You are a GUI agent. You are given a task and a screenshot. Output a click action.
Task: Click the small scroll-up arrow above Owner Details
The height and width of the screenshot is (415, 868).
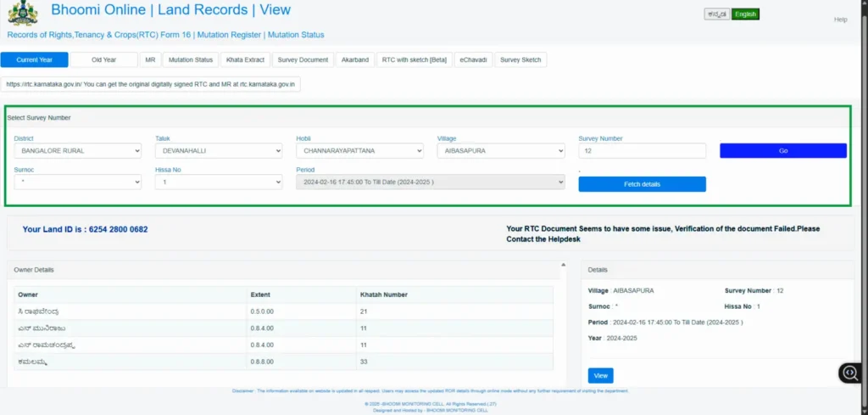564,265
